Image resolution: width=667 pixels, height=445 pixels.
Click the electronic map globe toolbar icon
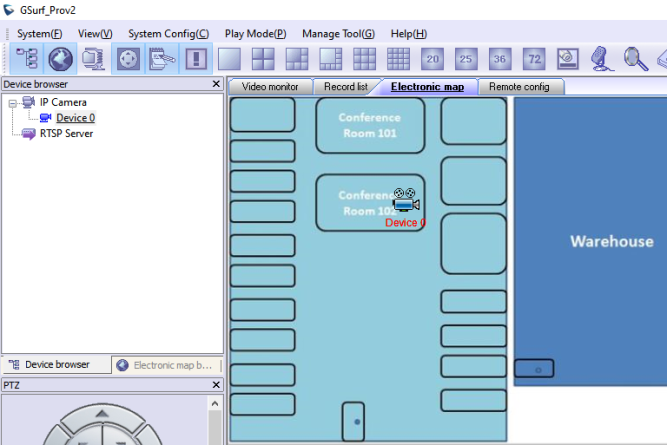[x=60, y=59]
